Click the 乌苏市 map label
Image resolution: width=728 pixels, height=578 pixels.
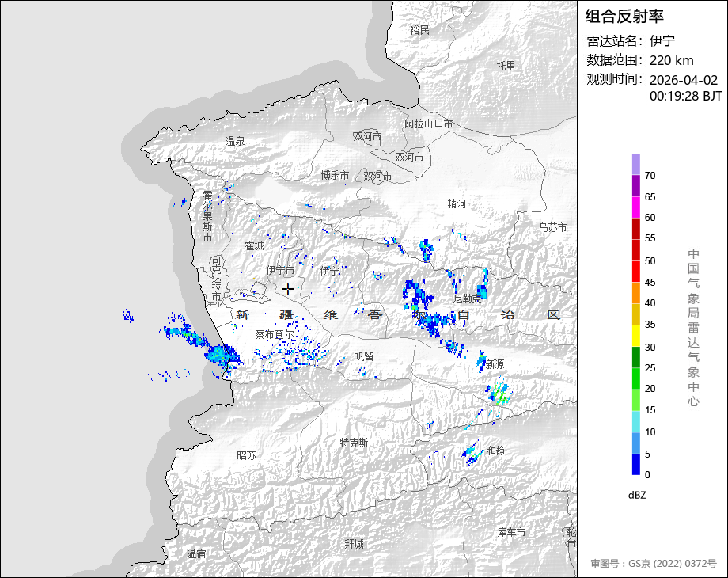tap(552, 228)
